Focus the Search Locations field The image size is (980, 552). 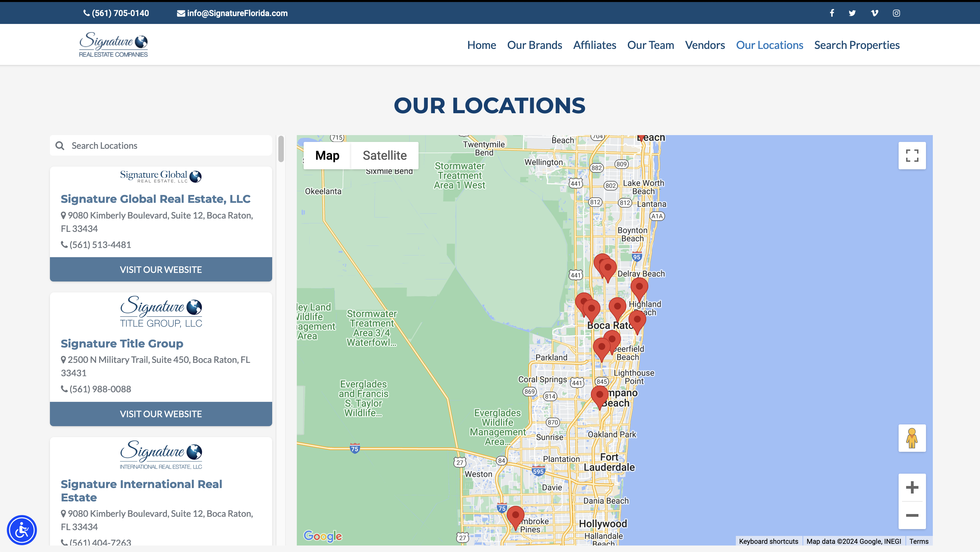tap(168, 146)
